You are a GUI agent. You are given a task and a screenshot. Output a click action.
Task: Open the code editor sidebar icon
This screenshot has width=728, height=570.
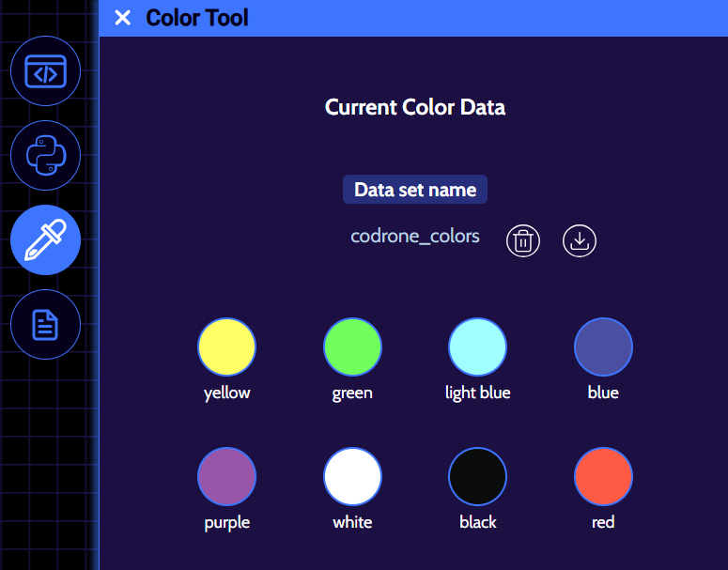coord(45,71)
